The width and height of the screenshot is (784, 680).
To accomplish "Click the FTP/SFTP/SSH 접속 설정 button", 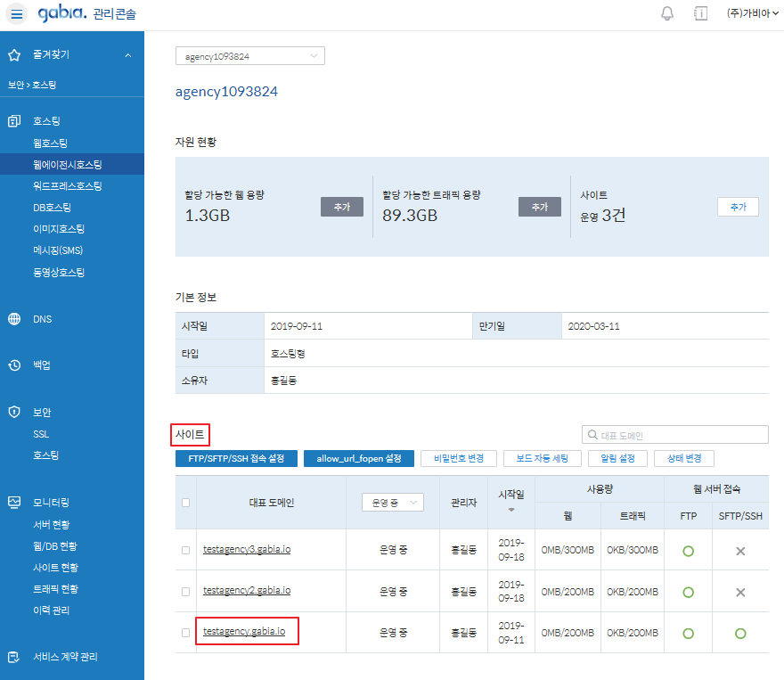I will (236, 458).
